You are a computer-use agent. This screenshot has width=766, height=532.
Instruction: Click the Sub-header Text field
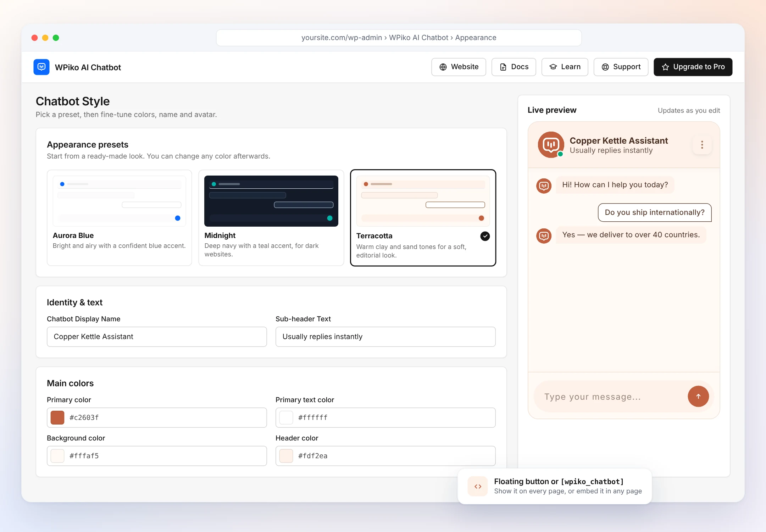[385, 337]
